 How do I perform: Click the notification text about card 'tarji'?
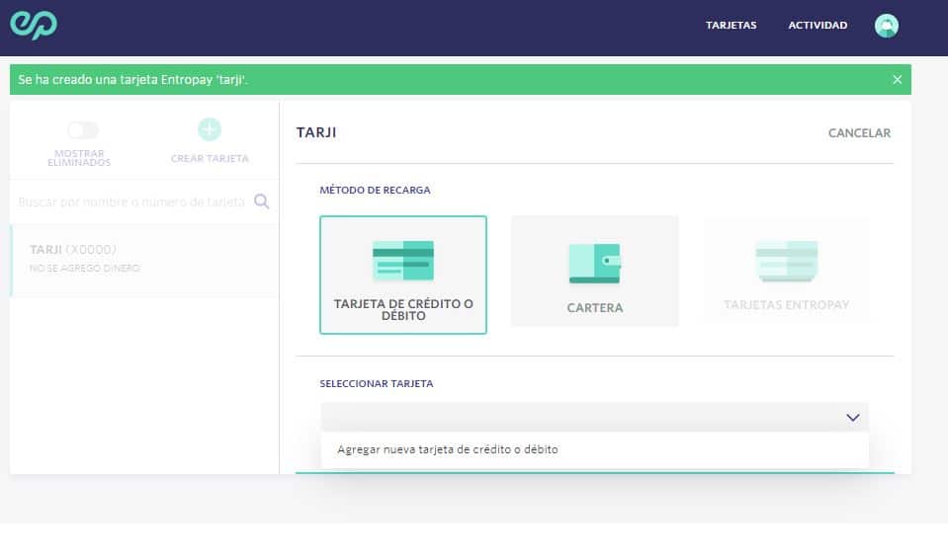click(133, 80)
